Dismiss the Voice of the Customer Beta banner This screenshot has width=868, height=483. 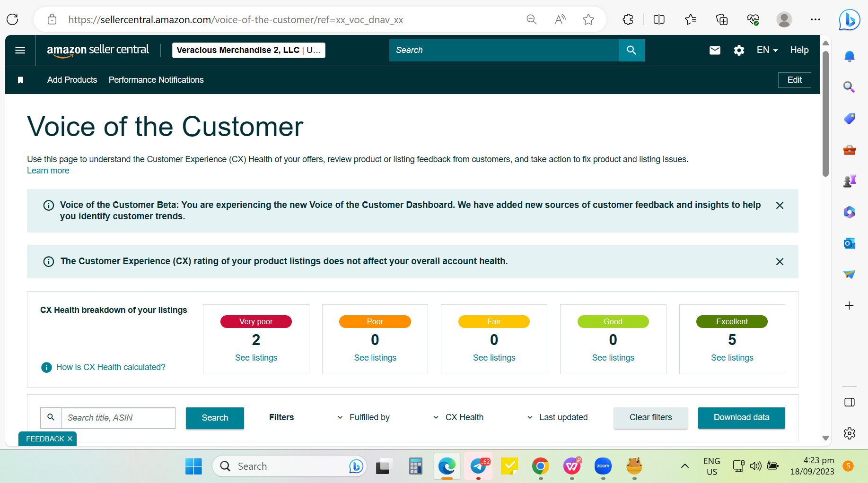(x=780, y=205)
